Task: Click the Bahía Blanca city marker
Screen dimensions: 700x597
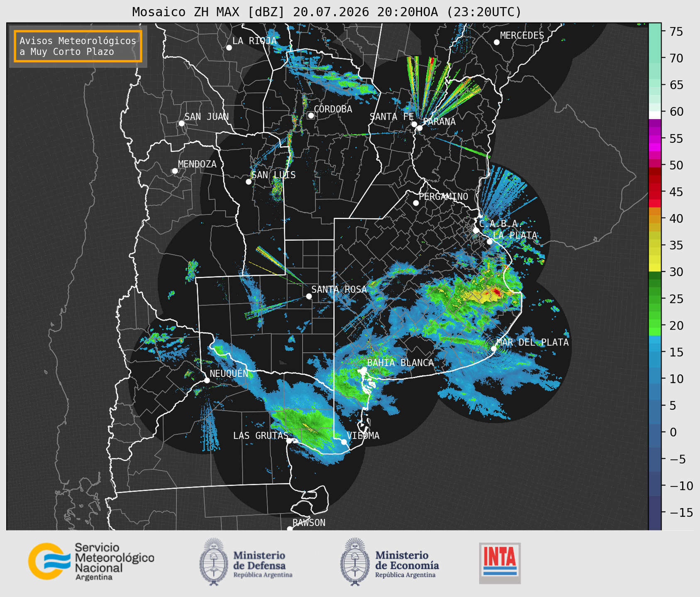Action: [364, 369]
